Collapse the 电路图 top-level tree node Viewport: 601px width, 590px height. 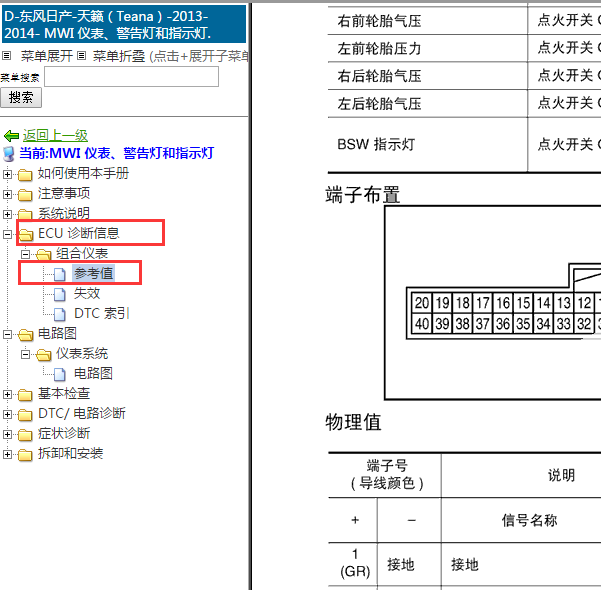pos(7,335)
